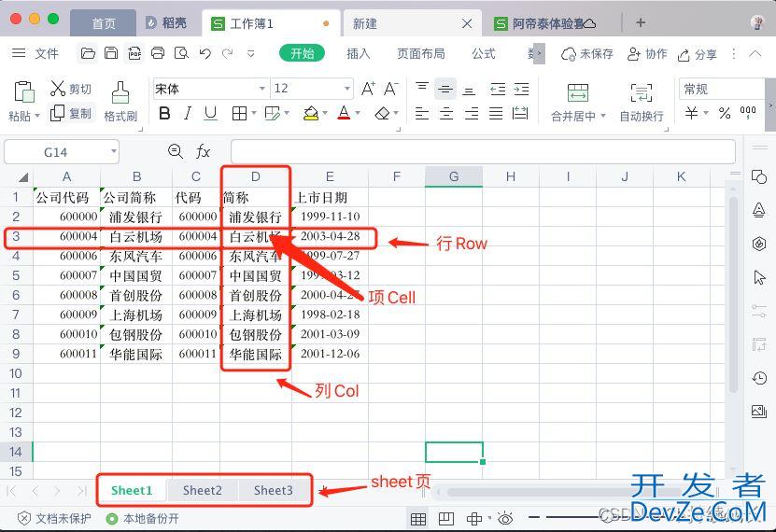Click the Cut (剪切) scissors icon

coord(58,89)
